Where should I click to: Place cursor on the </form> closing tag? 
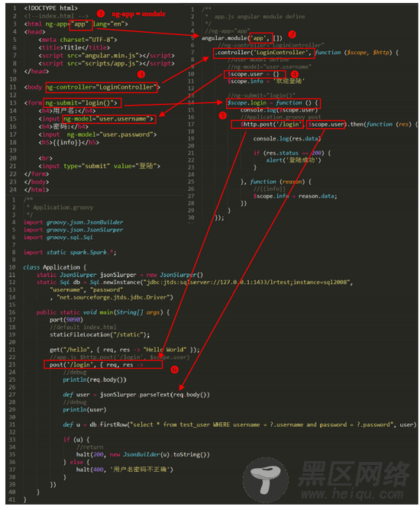[36, 174]
